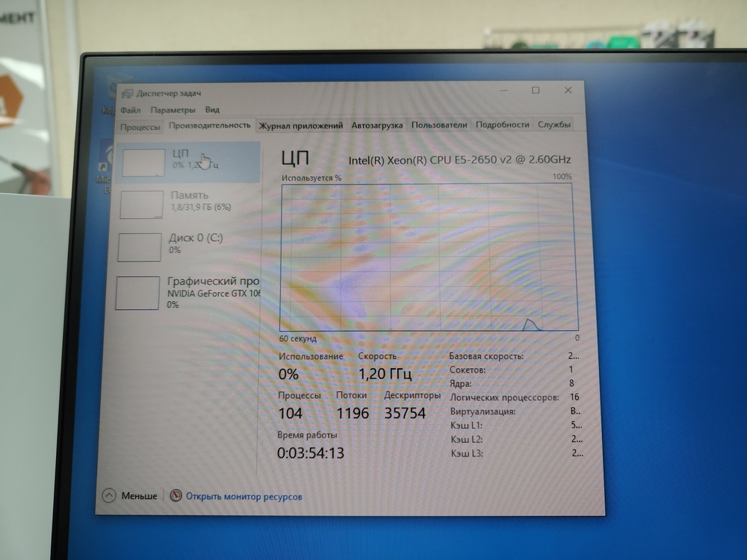Viewport: 747px width, 560px height.
Task: Collapse the view with the Меньше chevron
Action: 109,496
